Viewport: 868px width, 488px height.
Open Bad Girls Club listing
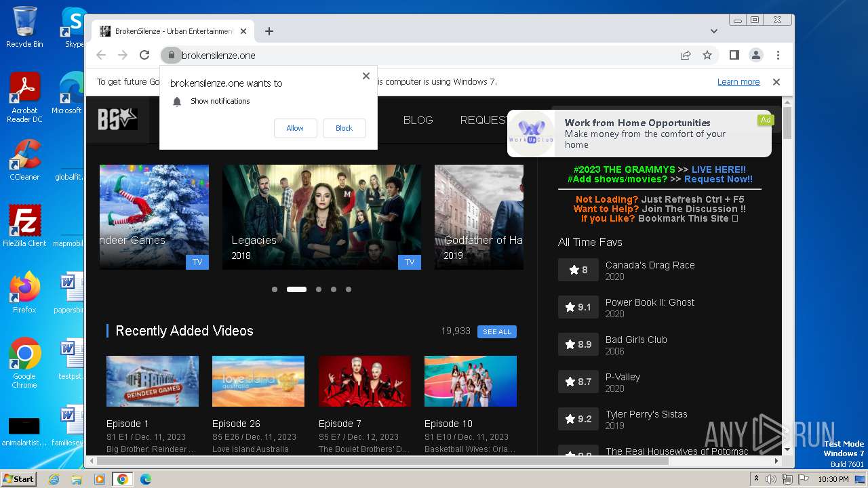point(636,340)
